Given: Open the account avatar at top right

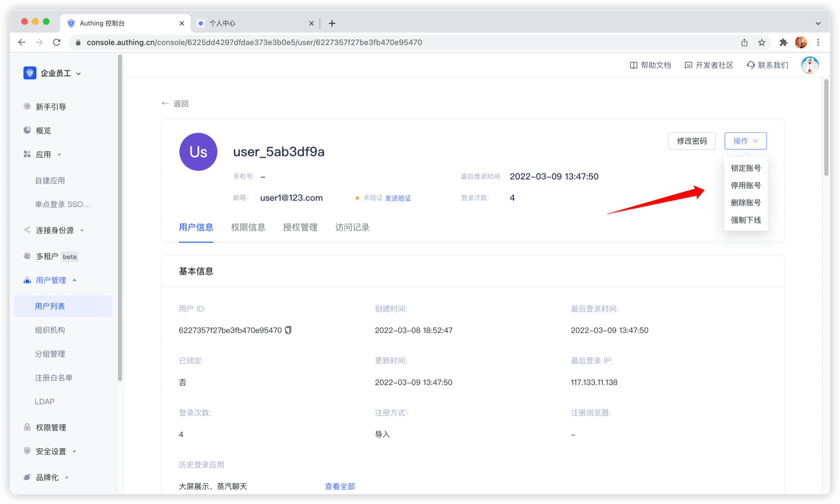Looking at the screenshot, I should tap(809, 65).
